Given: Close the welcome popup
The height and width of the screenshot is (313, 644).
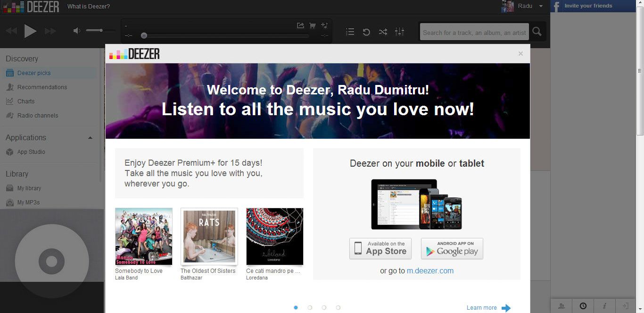Looking at the screenshot, I should (x=520, y=54).
